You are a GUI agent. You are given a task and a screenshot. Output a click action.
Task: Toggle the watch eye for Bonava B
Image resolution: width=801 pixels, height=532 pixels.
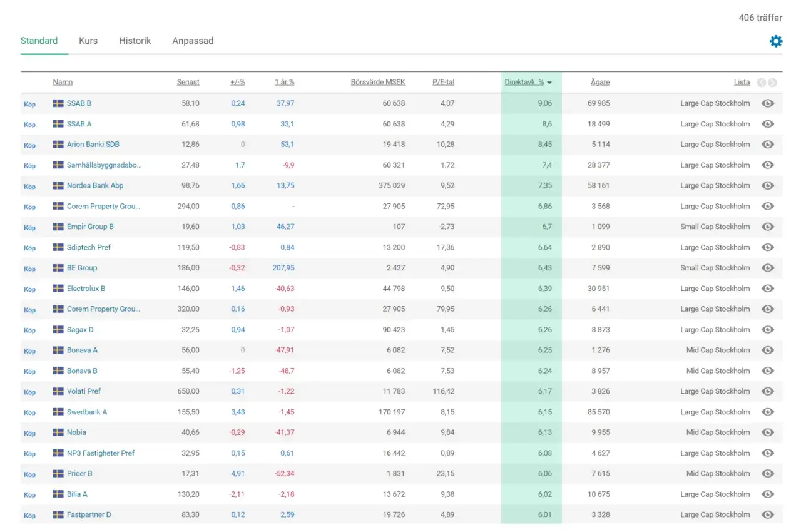tap(768, 371)
